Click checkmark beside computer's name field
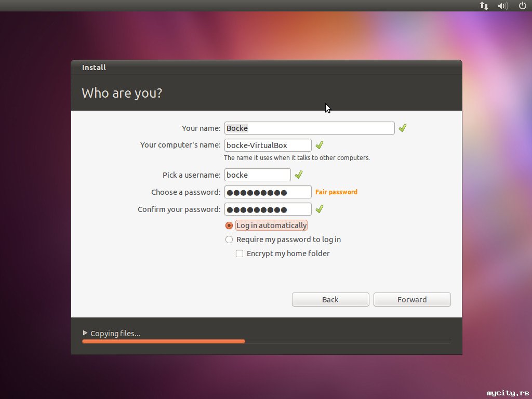The image size is (532, 399). (320, 145)
